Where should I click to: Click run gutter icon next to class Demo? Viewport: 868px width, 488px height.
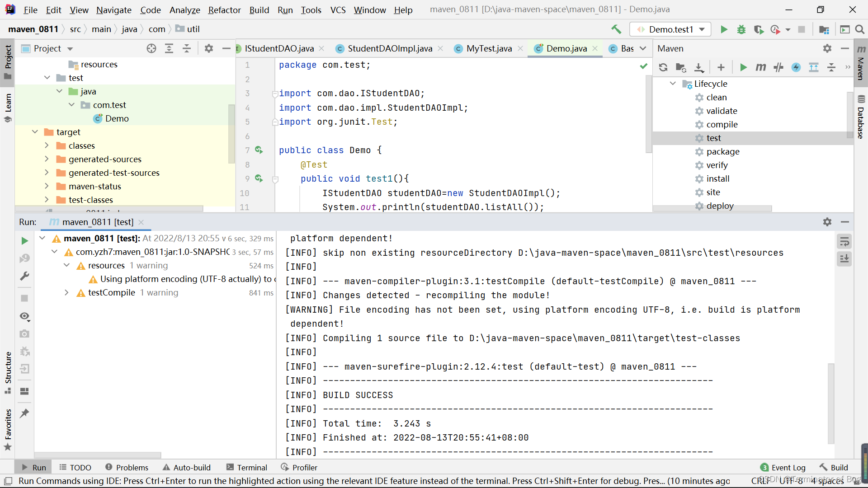click(259, 150)
